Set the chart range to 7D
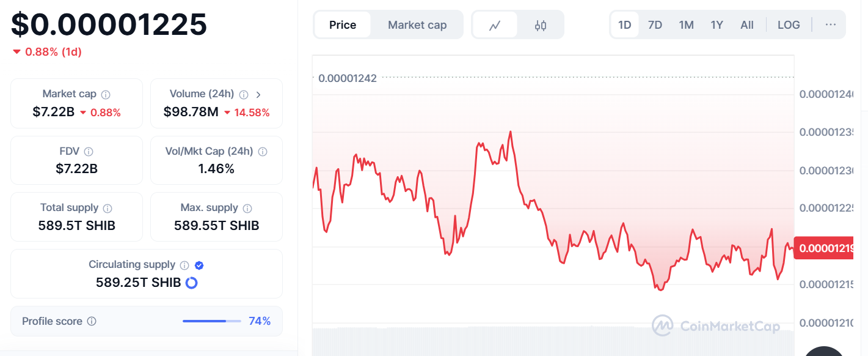 (655, 25)
